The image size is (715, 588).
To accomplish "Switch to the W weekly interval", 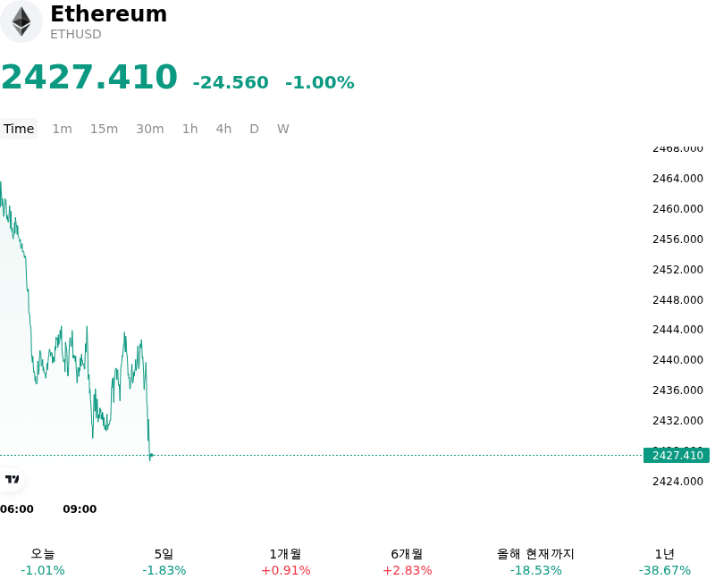I will [x=283, y=129].
